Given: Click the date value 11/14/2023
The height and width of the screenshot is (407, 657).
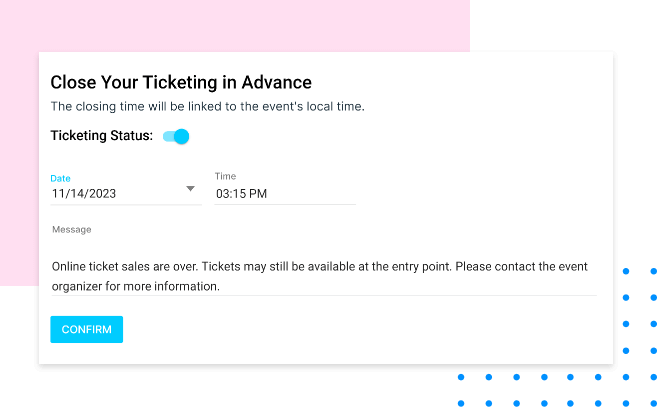Looking at the screenshot, I should (x=84, y=194).
